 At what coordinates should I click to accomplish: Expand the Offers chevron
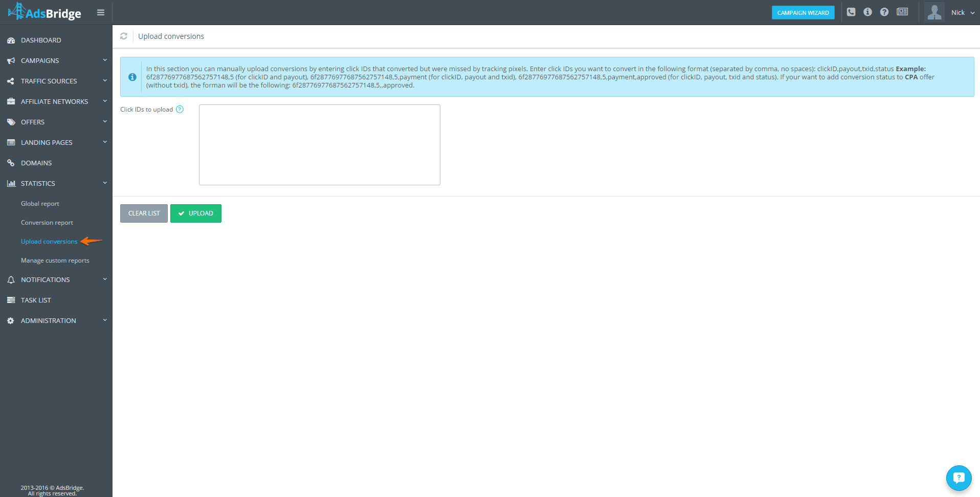[x=105, y=122]
